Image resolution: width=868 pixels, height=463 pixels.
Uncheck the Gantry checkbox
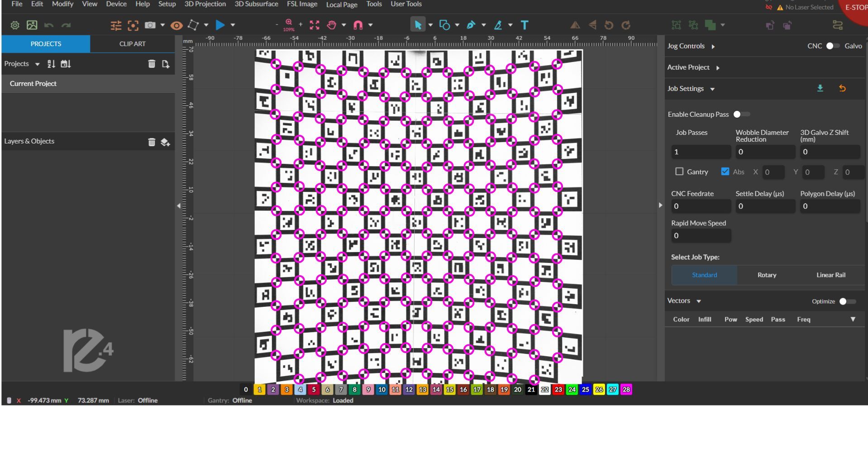(679, 172)
